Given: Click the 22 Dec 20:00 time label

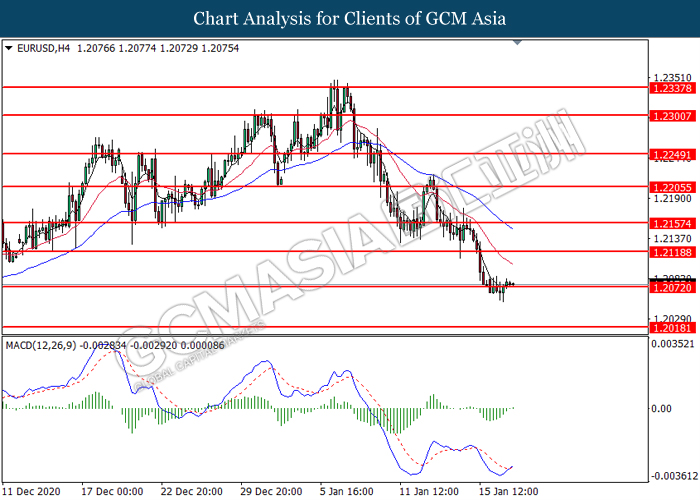Looking at the screenshot, I should point(192,492).
